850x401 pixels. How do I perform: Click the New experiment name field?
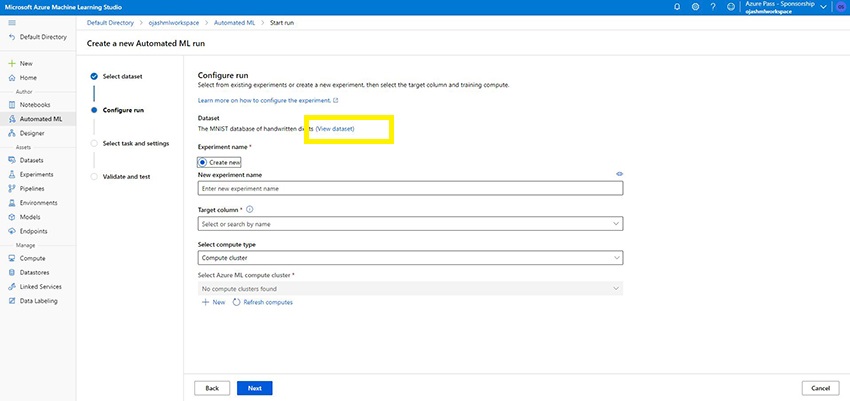(x=410, y=188)
